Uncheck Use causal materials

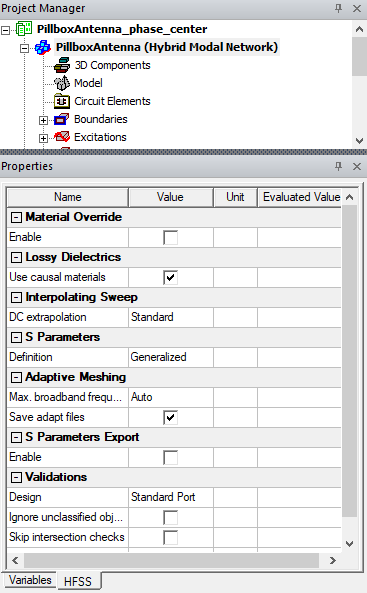(171, 278)
